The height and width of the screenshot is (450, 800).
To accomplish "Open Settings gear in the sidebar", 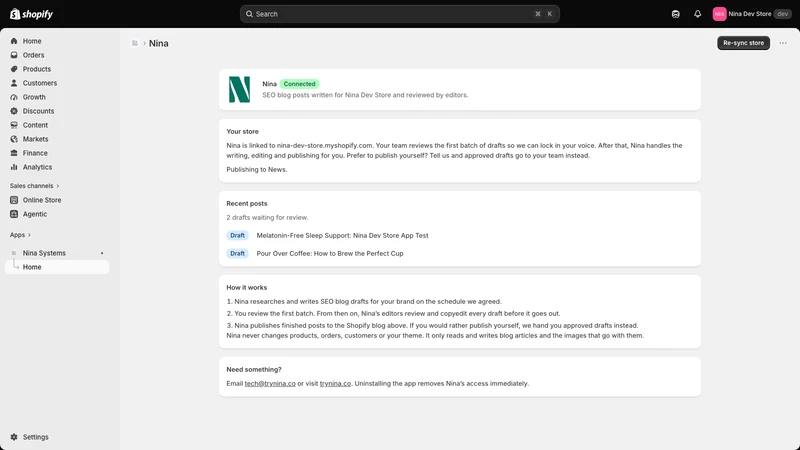I will tap(14, 437).
